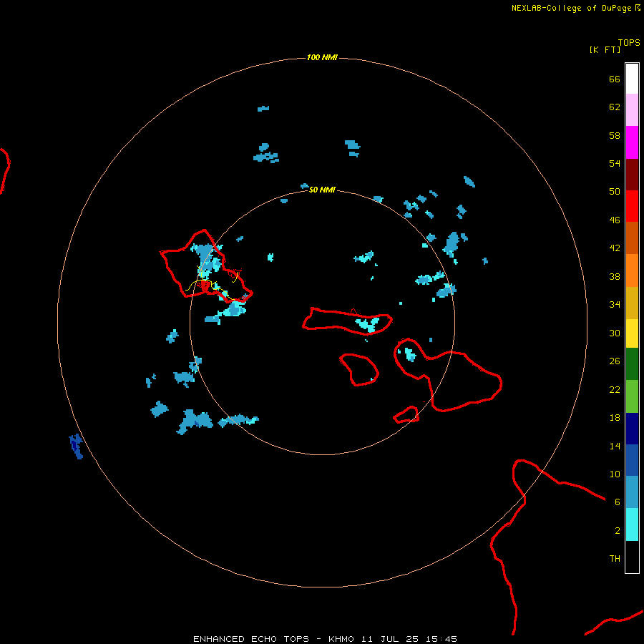644x644 pixels.
Task: Click the bright red legend swatch above 50
Action: coord(632,206)
